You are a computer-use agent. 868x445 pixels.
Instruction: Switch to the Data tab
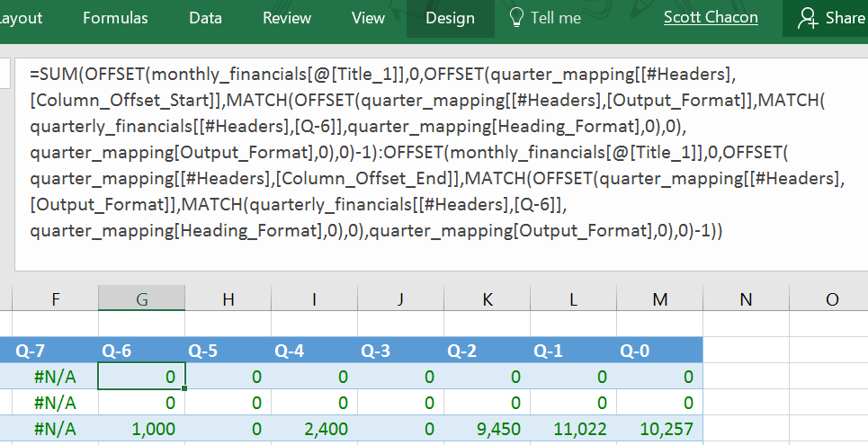click(205, 18)
